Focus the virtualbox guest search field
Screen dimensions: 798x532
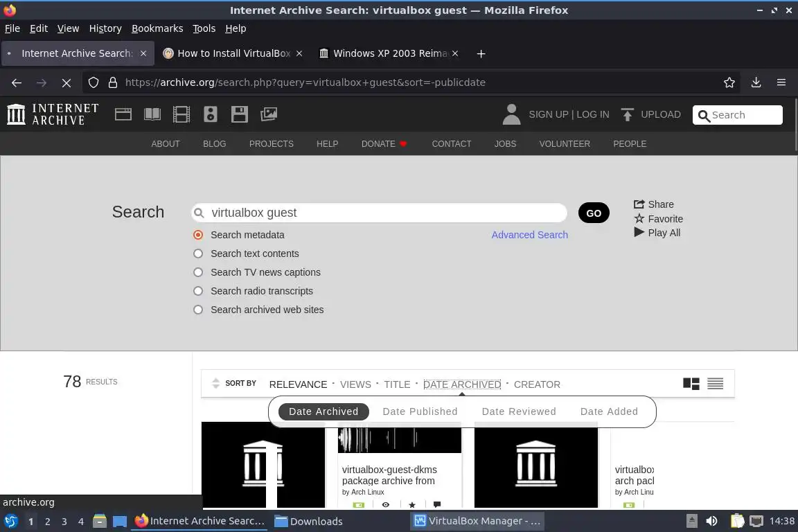point(379,213)
